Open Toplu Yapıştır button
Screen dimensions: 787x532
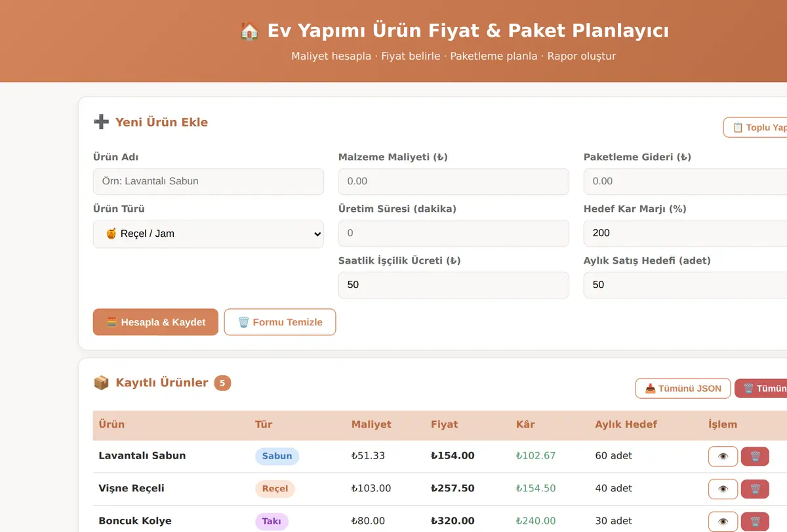pos(755,127)
